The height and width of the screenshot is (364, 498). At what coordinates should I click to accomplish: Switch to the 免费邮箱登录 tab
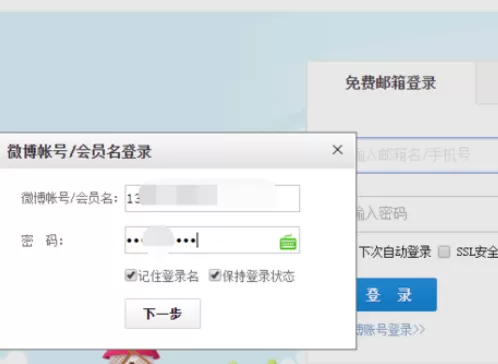tap(391, 83)
